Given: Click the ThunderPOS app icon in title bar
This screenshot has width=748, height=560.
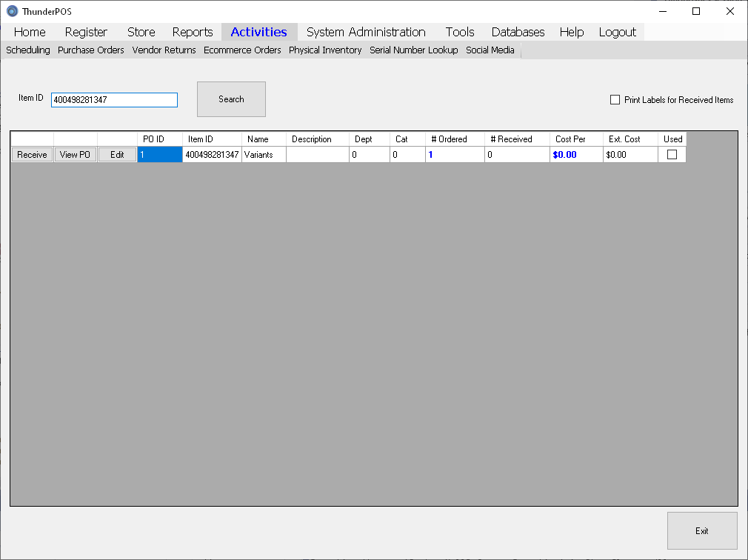Looking at the screenshot, I should pyautogui.click(x=12, y=11).
